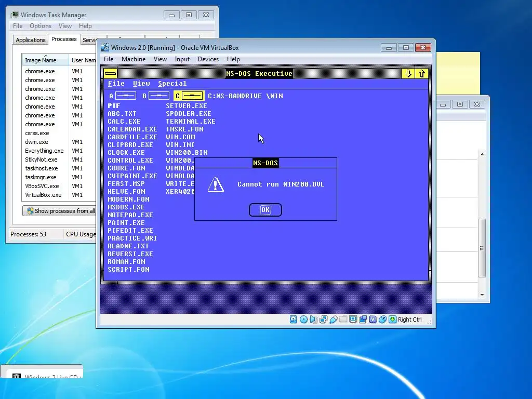Select REVERSI.EXE in the file list

[130, 254]
